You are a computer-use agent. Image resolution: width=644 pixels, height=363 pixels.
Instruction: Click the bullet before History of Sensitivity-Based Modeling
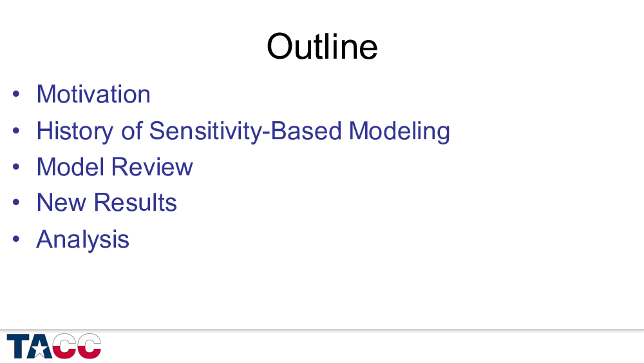(16, 131)
